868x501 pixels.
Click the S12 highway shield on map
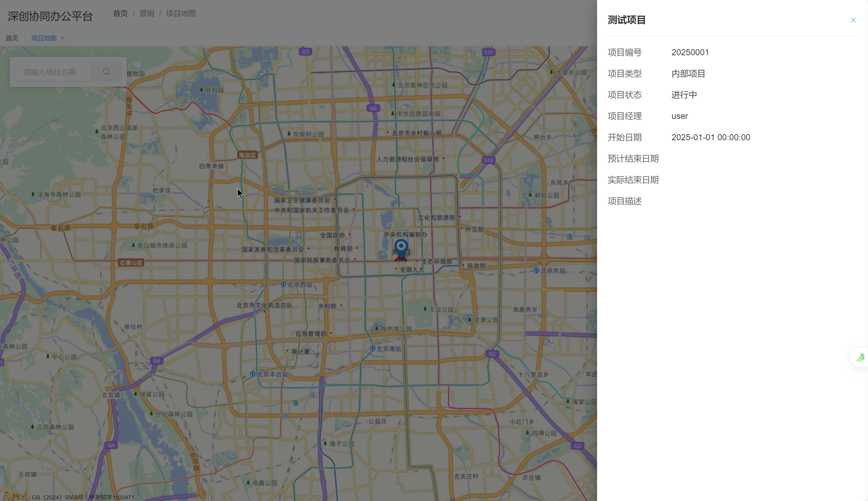point(488,160)
